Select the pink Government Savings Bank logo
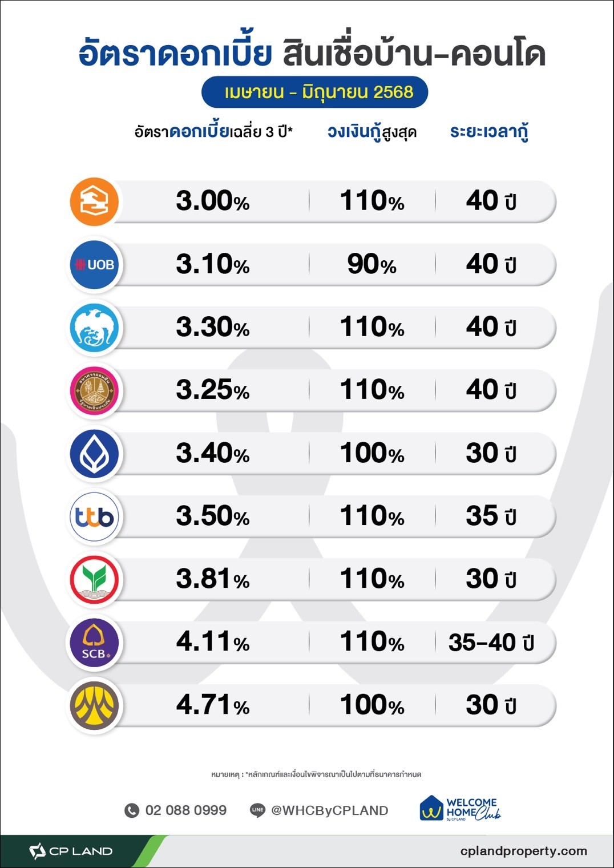 [x=94, y=391]
